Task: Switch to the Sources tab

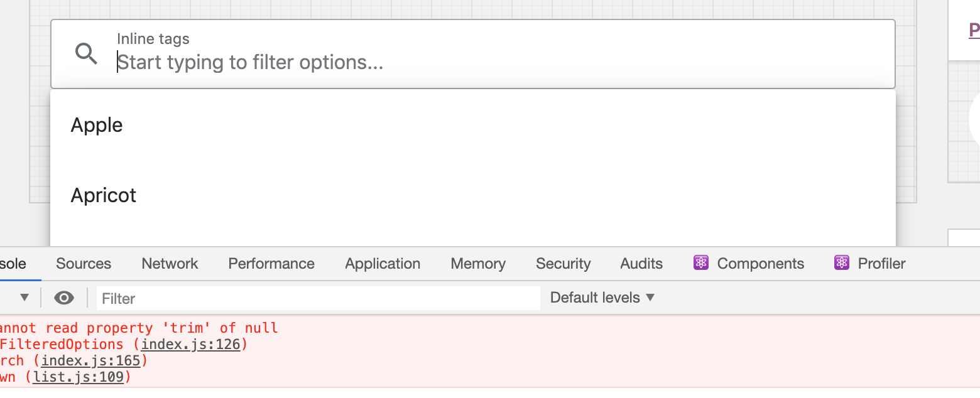Action: [x=84, y=263]
